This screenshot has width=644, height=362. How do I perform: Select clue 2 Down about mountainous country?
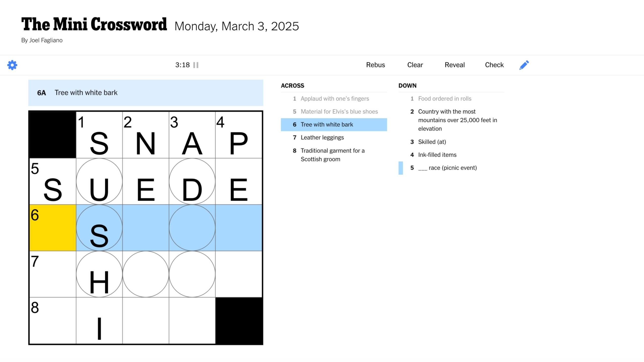457,120
